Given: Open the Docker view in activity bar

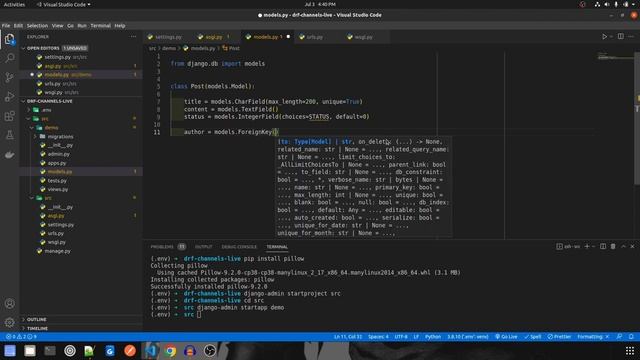Looking at the screenshot, I should pos(9,155).
